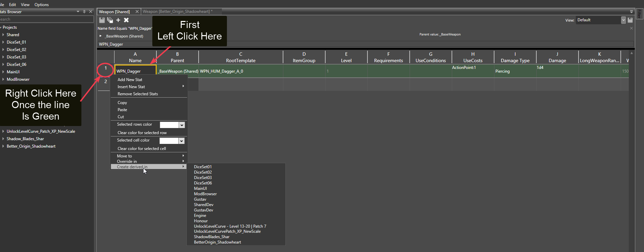Screen dimensions: 644x252
Task: Click the save icon in stats toolbar
Action: [x=102, y=20]
